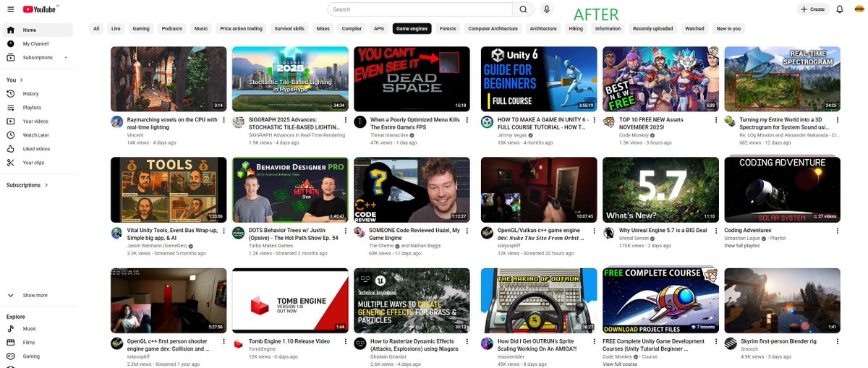Open Watch Later in the sidebar
This screenshot has height=368, width=868.
(x=36, y=135)
